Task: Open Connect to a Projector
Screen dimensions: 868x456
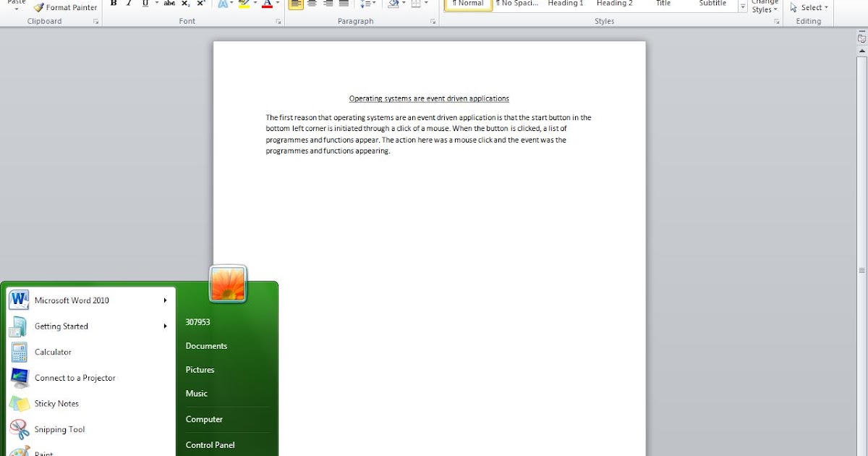Action: 90,378
